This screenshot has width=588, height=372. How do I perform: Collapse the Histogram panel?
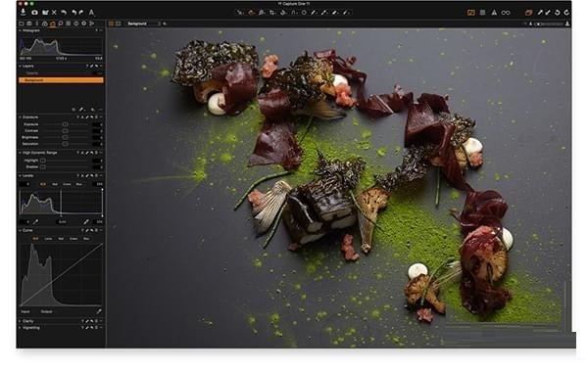click(x=20, y=30)
